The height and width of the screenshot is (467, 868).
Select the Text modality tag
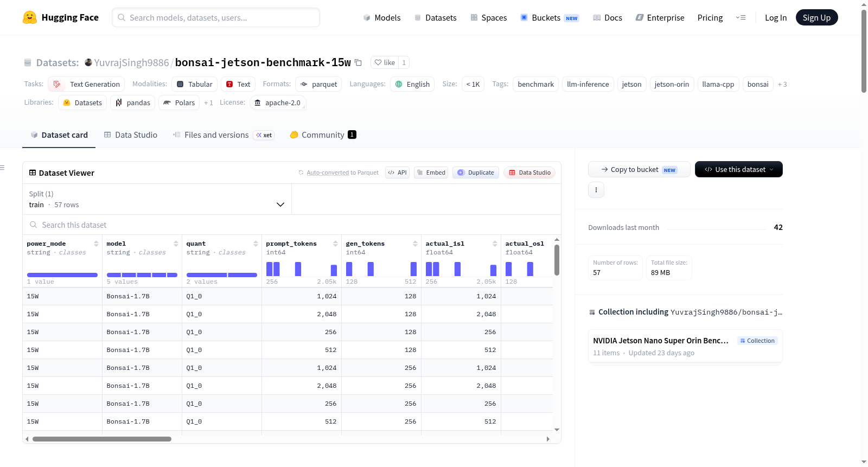pyautogui.click(x=238, y=84)
